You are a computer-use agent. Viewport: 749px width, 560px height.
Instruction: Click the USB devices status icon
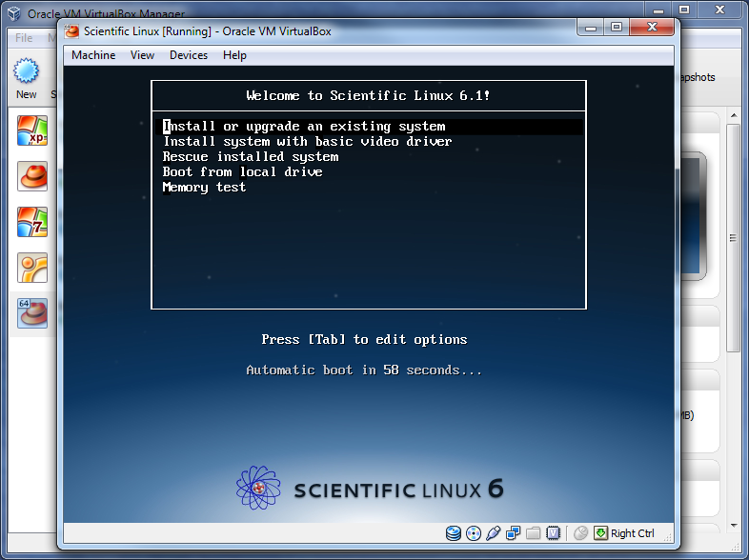[494, 532]
